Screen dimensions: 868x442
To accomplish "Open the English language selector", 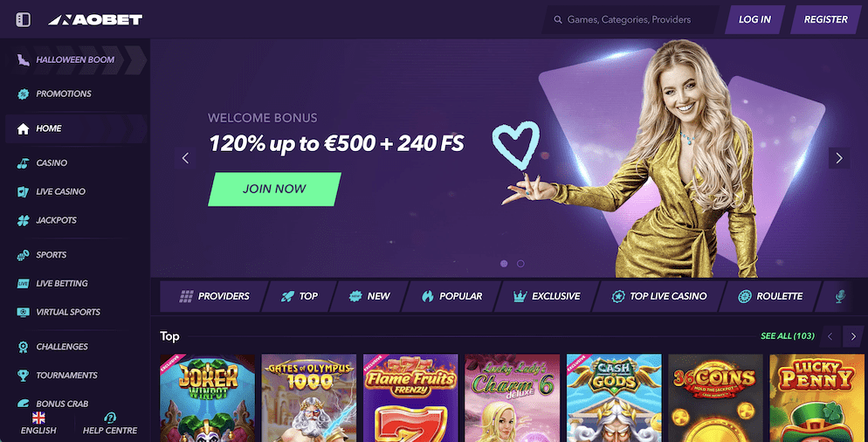I will (38, 424).
